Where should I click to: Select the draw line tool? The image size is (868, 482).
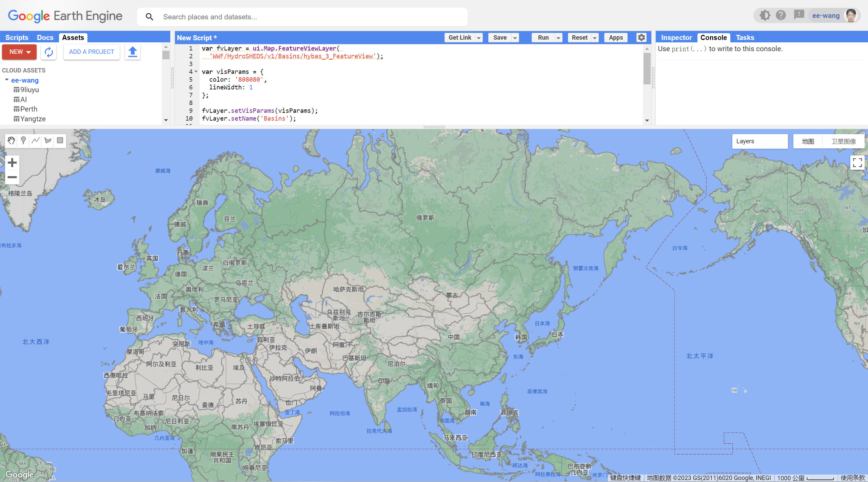tap(36, 141)
